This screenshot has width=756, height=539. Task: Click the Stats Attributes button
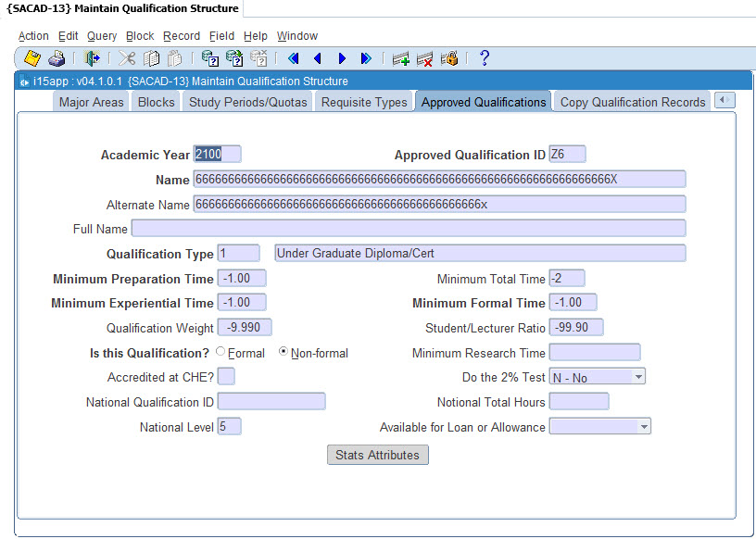point(378,455)
